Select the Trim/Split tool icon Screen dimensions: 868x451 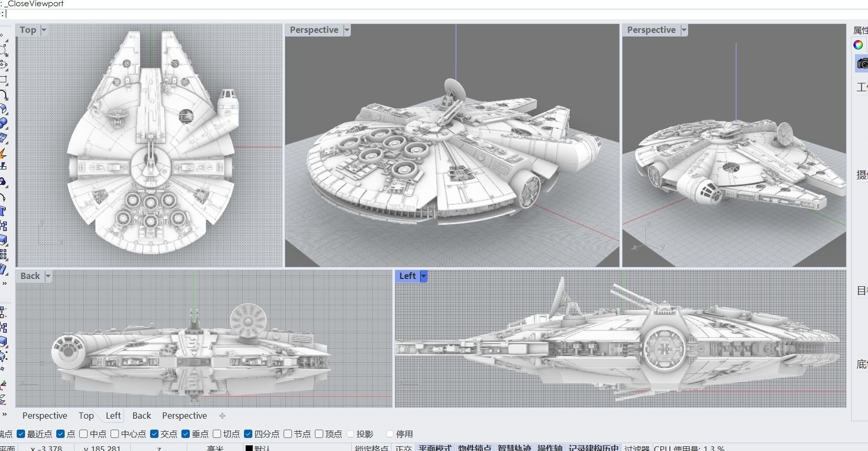pos(3,166)
